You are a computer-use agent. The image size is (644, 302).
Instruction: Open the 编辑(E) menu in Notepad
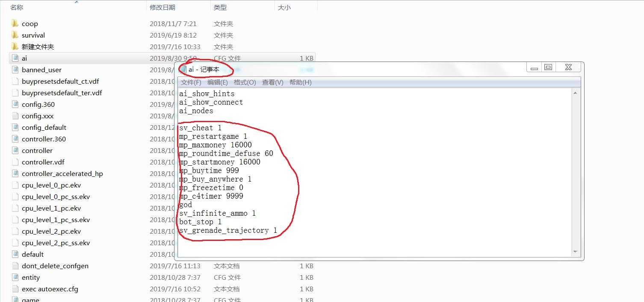click(x=217, y=82)
